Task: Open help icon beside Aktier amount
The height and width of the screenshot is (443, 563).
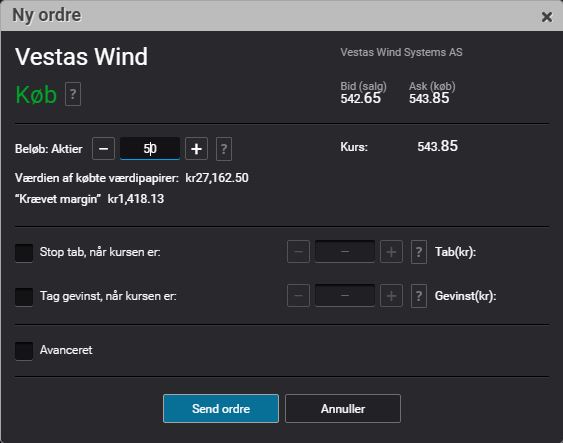Action: pyautogui.click(x=224, y=149)
